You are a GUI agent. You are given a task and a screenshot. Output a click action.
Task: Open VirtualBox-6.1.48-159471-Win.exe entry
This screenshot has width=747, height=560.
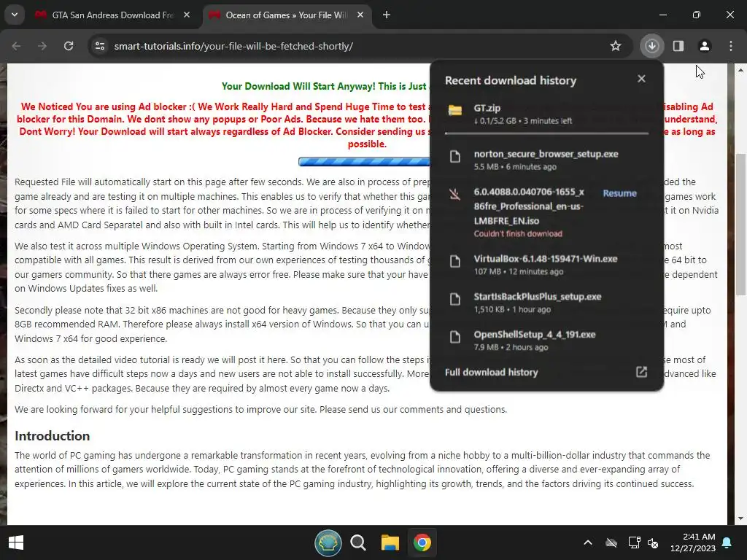[x=546, y=265]
